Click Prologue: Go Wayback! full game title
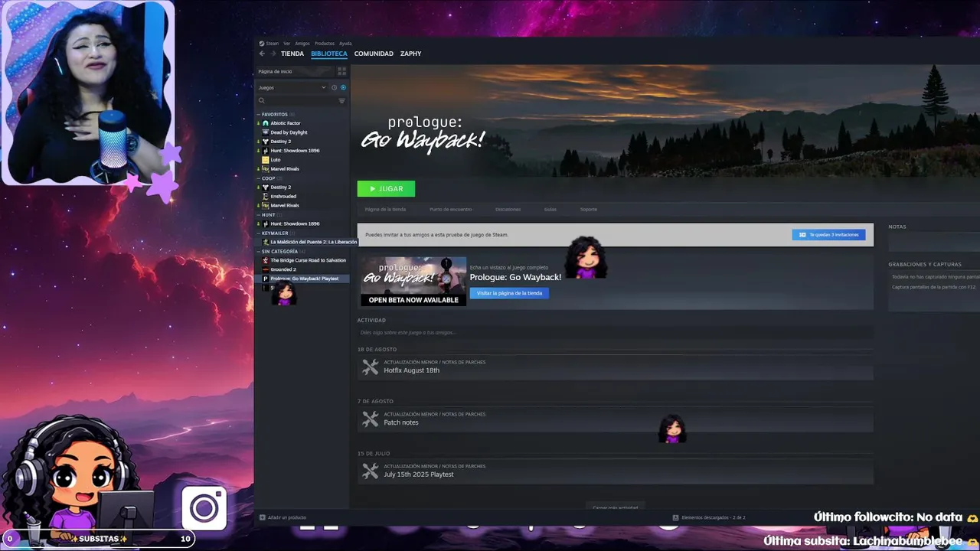Image resolution: width=980 pixels, height=551 pixels. point(515,277)
